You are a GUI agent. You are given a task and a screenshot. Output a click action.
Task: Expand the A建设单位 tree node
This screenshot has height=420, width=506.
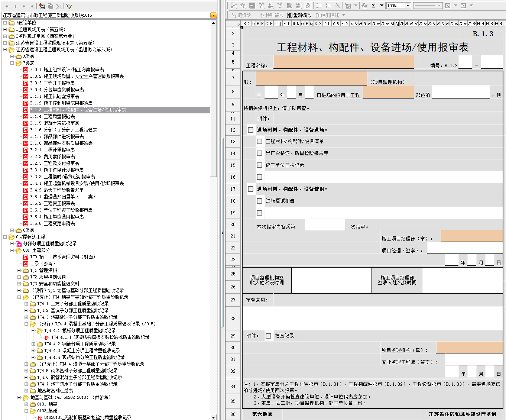(x=5, y=23)
